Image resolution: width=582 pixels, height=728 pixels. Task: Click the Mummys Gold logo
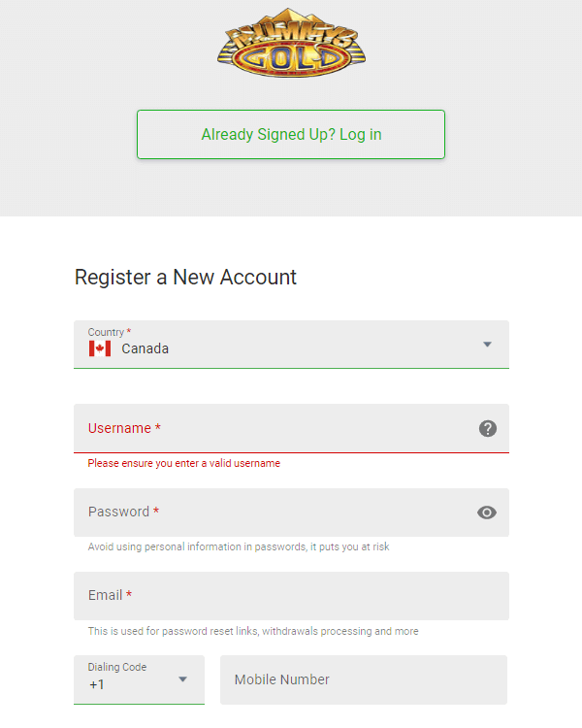(291, 49)
